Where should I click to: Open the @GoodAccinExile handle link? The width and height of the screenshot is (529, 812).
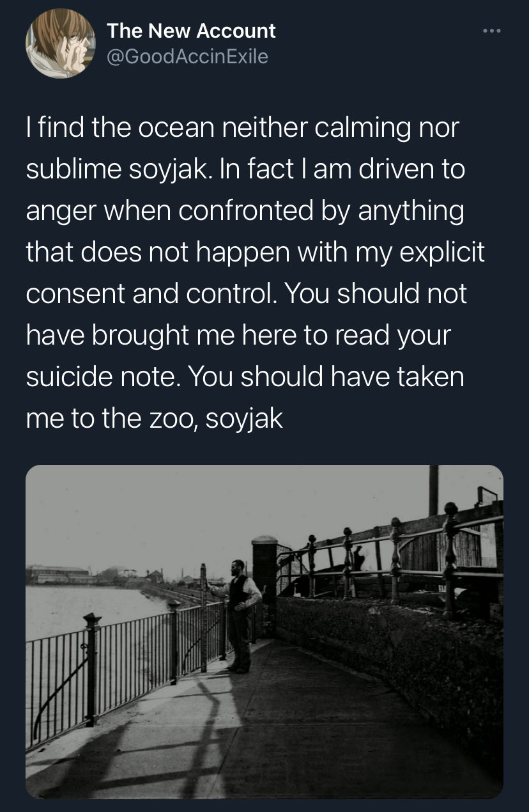tap(187, 57)
